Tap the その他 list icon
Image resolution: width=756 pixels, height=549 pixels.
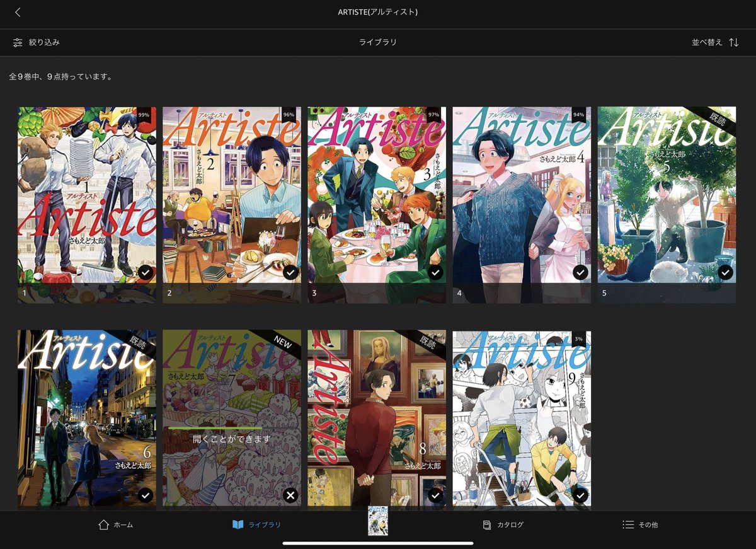click(628, 524)
